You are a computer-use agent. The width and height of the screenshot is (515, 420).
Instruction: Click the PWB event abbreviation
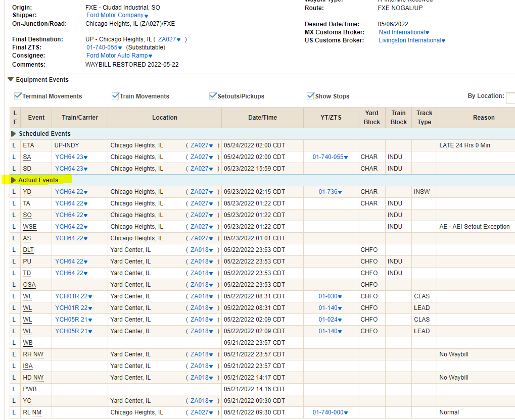pyautogui.click(x=29, y=389)
